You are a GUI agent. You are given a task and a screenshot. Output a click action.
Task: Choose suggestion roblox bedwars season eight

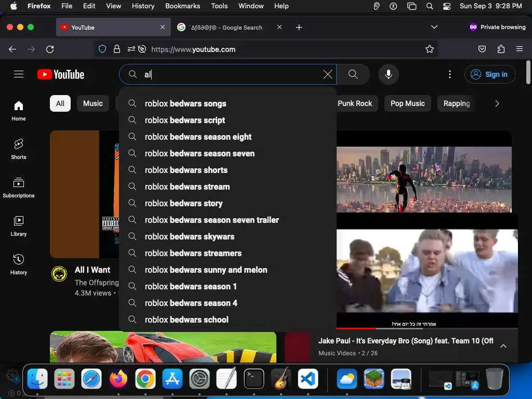pos(228,137)
